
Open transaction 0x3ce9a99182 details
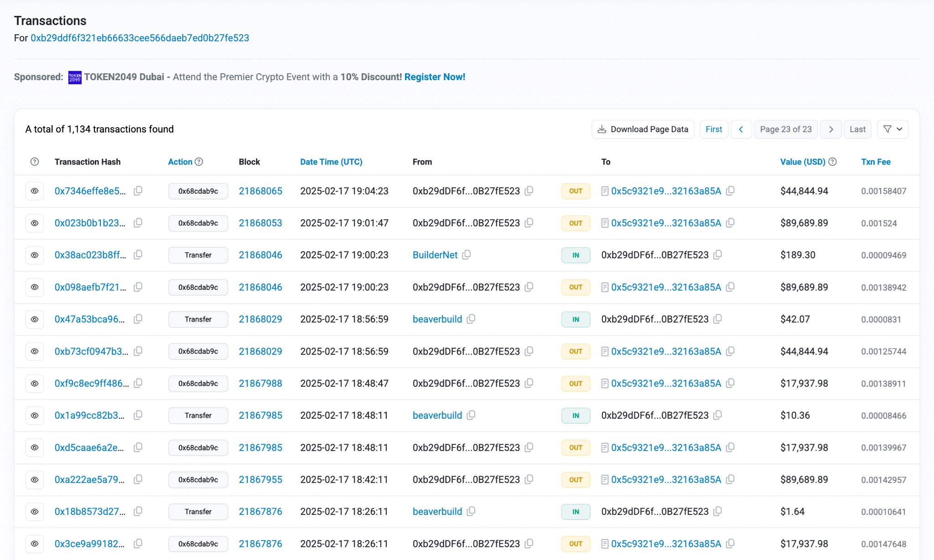[x=89, y=544]
